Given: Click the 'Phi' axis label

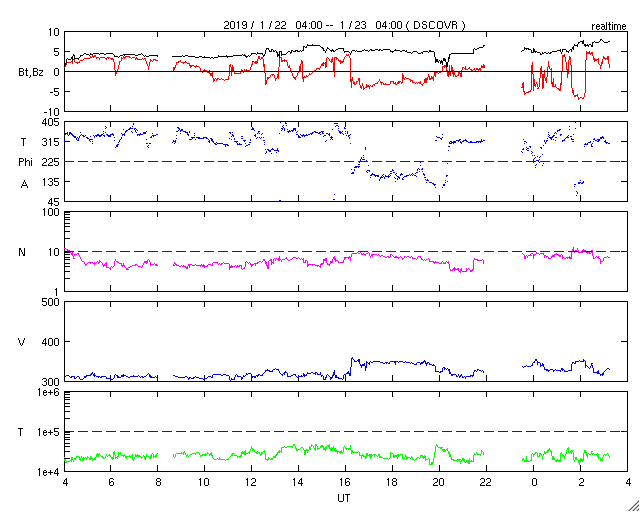Looking at the screenshot, I should (x=25, y=163).
